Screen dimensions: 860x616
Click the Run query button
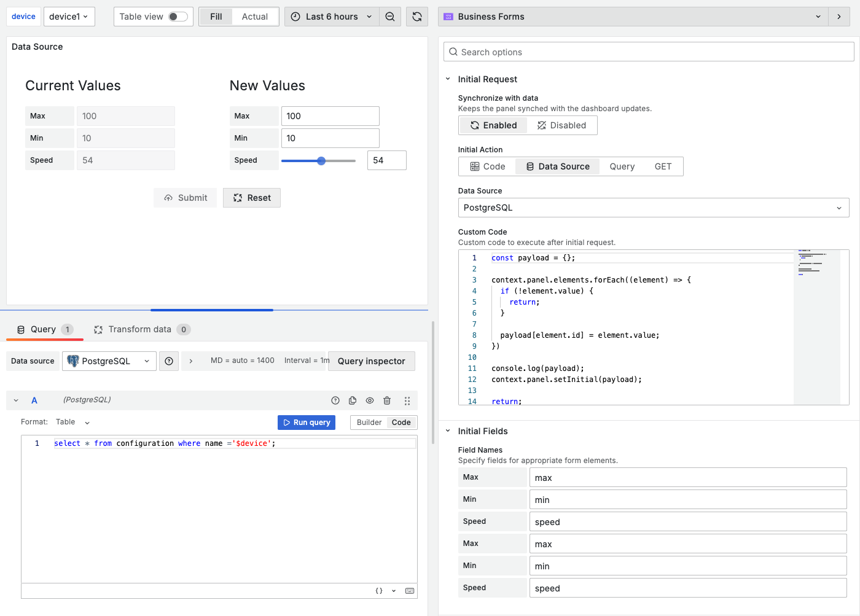pyautogui.click(x=306, y=423)
